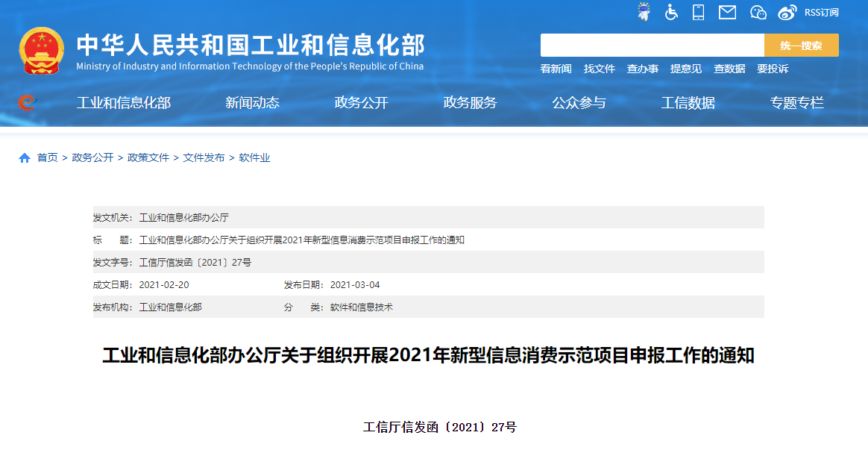Open 找文件 quick link
868x450 pixels.
tap(600, 69)
